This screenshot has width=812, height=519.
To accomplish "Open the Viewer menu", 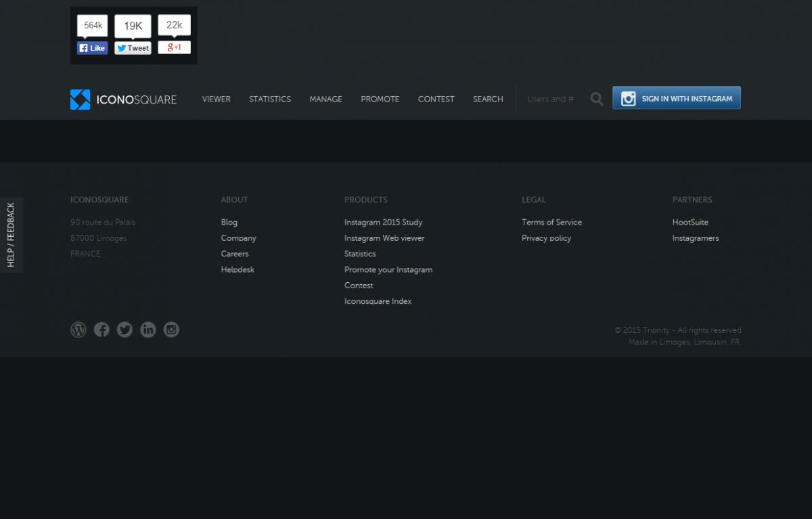I will click(x=217, y=99).
